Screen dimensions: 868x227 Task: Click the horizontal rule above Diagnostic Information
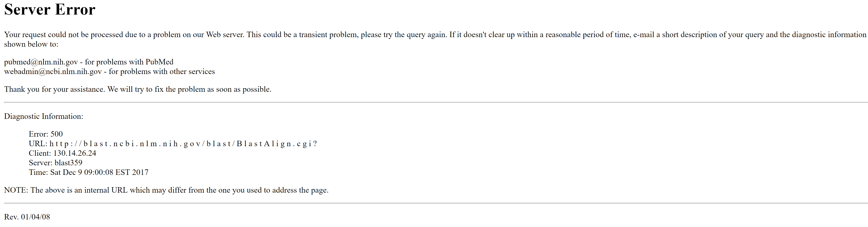(x=436, y=102)
